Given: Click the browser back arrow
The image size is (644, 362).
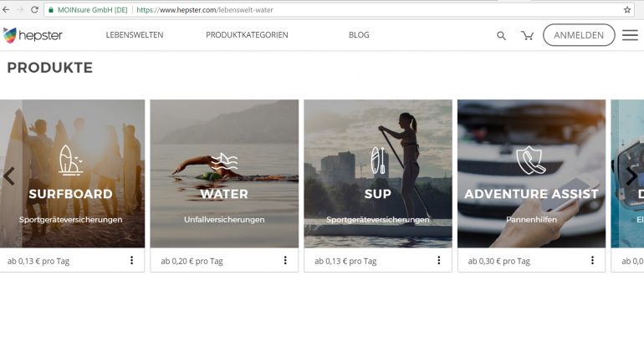Looking at the screenshot, I should click(x=6, y=10).
